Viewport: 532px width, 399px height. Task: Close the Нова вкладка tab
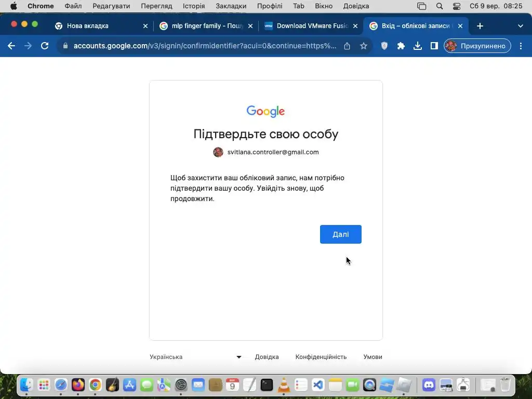[x=145, y=26]
